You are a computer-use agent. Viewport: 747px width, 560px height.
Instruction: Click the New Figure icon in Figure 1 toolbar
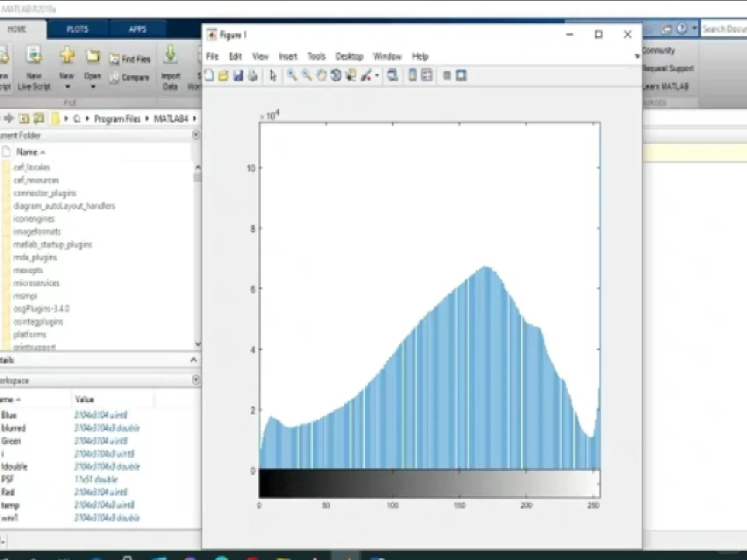tap(209, 76)
